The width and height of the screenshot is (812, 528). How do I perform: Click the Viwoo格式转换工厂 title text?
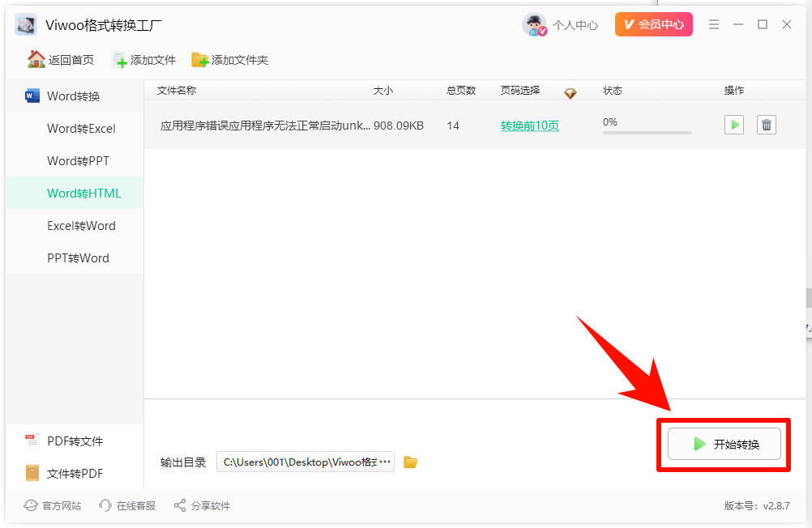tap(104, 25)
